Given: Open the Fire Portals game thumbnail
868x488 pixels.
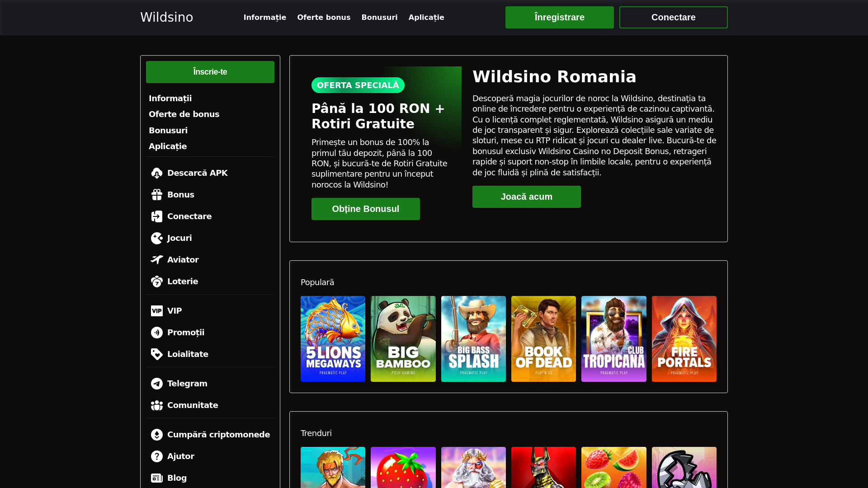Looking at the screenshot, I should pos(684,339).
